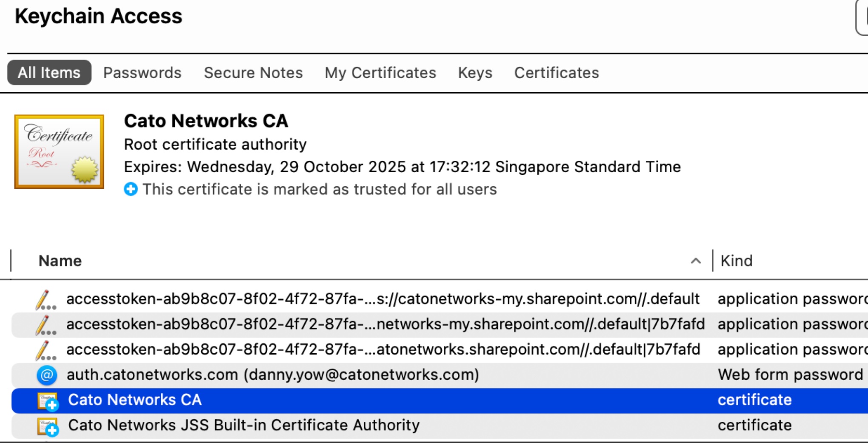The width and height of the screenshot is (868, 443).
Task: Click pencil icon of catonetworks-my.sharepoint.com//.default row
Action: coord(46,300)
